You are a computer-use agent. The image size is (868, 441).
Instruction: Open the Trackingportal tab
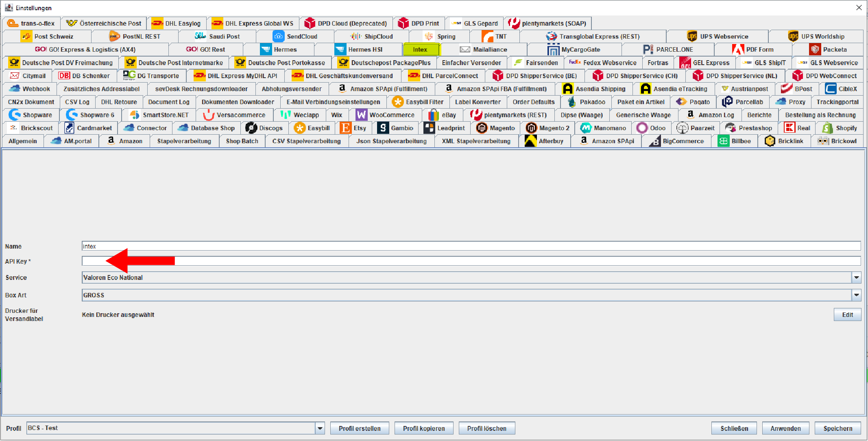[x=837, y=102]
